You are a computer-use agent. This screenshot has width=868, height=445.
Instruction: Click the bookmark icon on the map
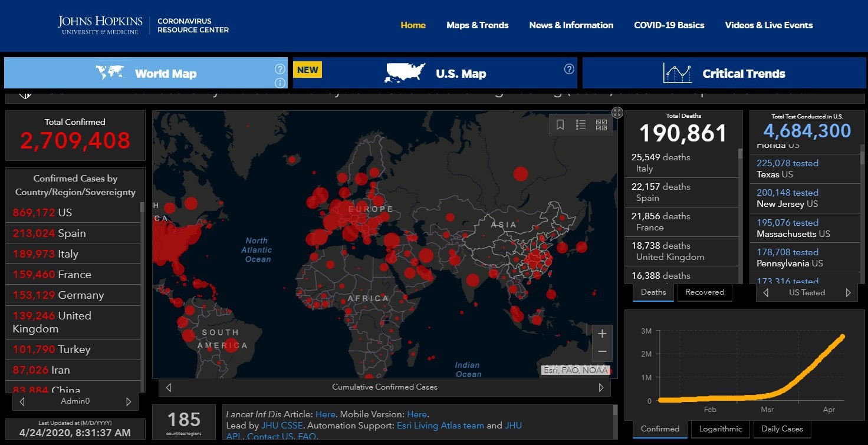point(560,124)
